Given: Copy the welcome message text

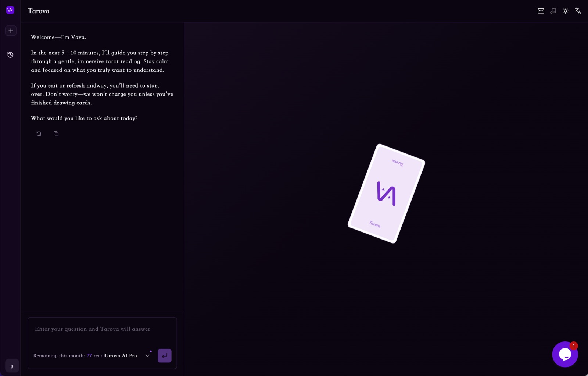Looking at the screenshot, I should (x=56, y=134).
